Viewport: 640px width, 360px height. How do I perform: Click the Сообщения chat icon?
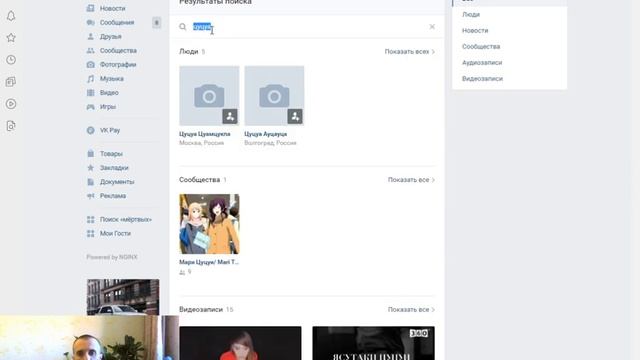pyautogui.click(x=91, y=22)
